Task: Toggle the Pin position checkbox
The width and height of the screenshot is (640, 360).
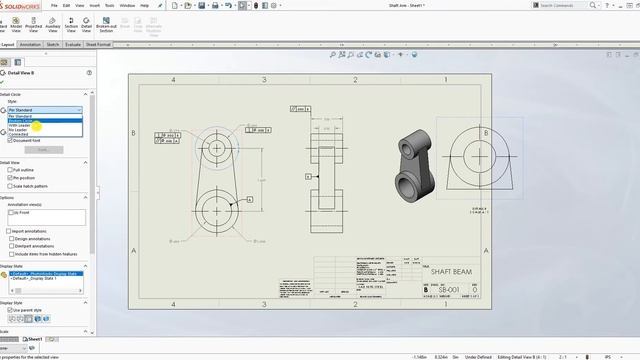Action: [x=10, y=178]
